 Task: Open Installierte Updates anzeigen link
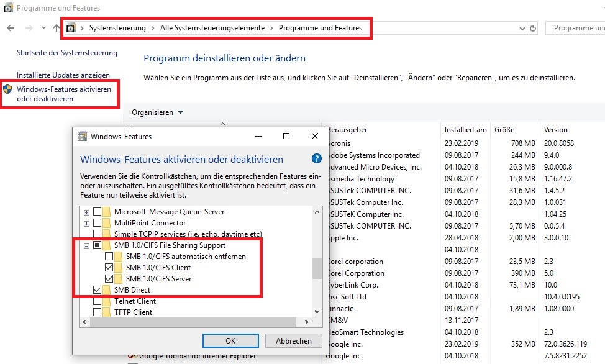[63, 75]
